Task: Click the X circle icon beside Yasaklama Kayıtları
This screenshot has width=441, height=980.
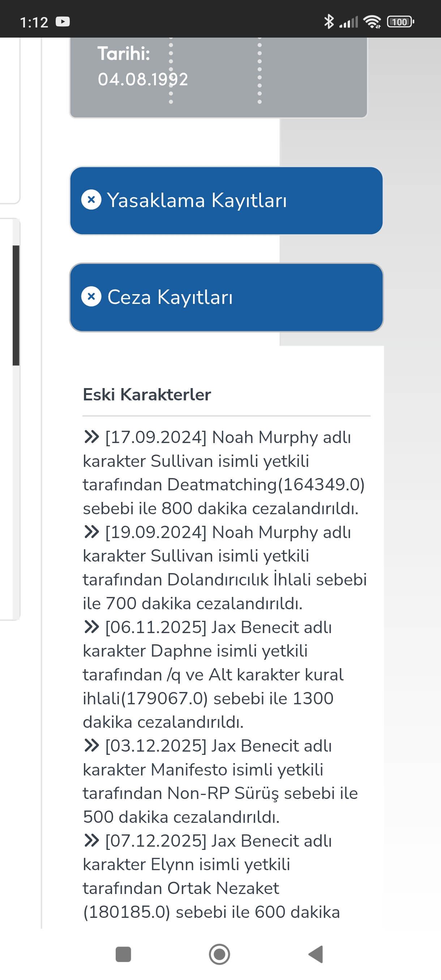Action: (x=91, y=199)
